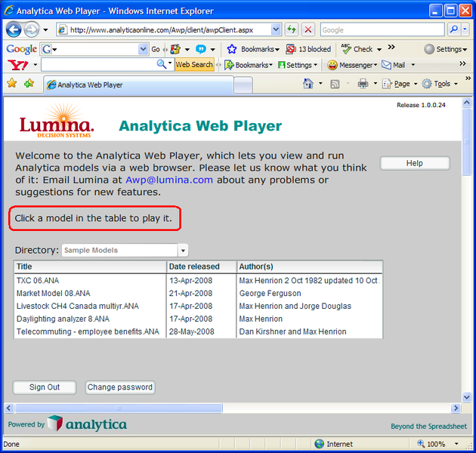Run the ABC Check spell checker

point(357,49)
